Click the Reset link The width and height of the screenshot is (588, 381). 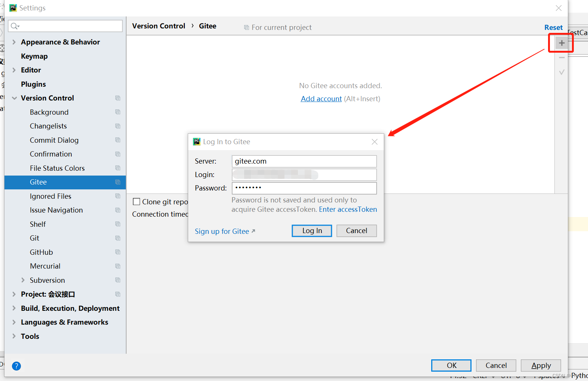point(553,27)
